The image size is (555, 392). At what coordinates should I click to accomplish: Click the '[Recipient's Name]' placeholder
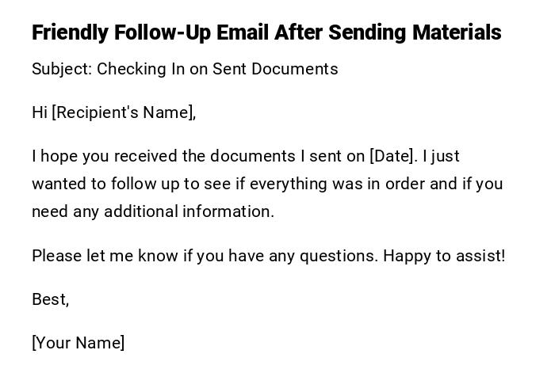tap(124, 112)
